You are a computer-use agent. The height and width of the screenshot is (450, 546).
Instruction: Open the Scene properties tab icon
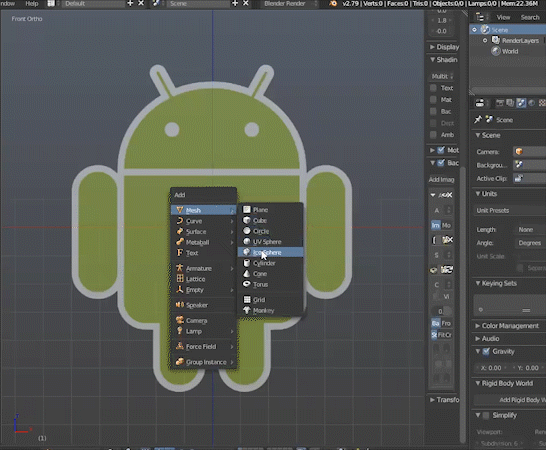(x=521, y=103)
